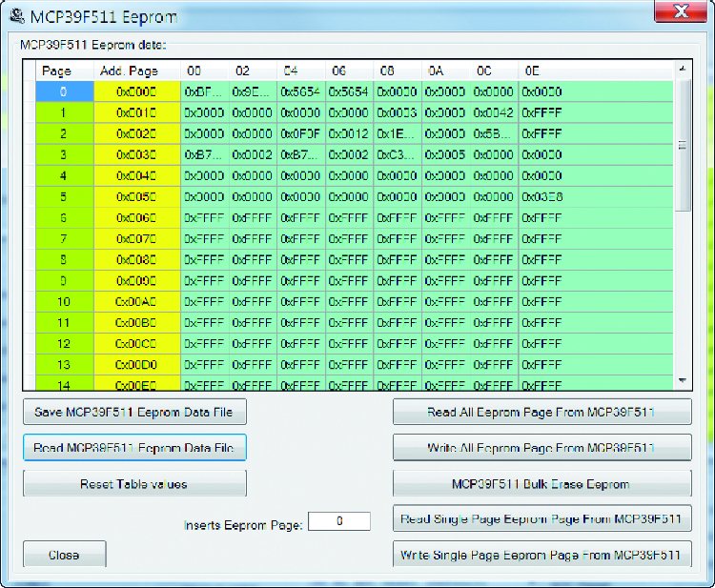Click address cell 0x00B0
The height and width of the screenshot is (588, 715).
coord(136,323)
